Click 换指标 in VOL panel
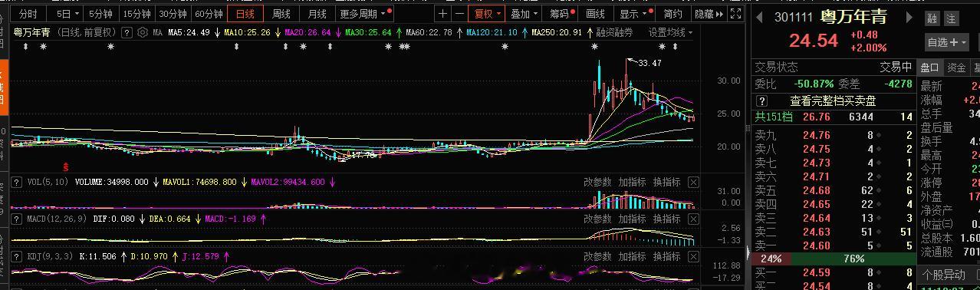This screenshot has height=290, width=980. 667,182
